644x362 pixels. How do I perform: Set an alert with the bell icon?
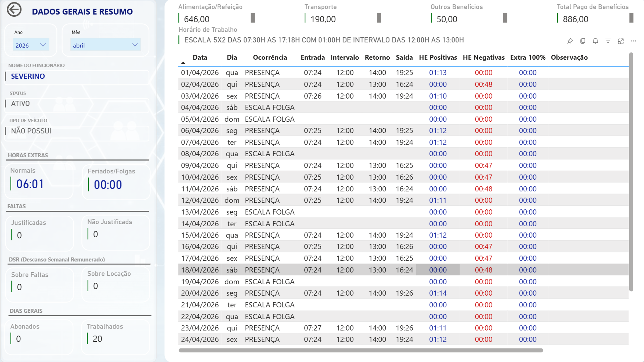click(595, 41)
